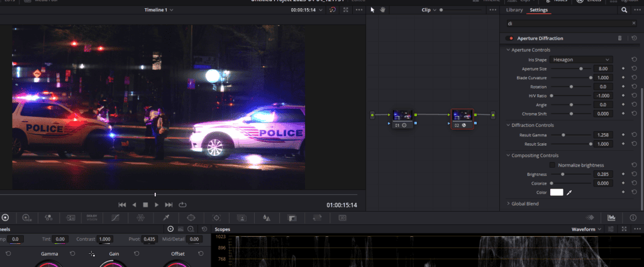
Task: Play the clip in reverse
Action: pyautogui.click(x=134, y=205)
